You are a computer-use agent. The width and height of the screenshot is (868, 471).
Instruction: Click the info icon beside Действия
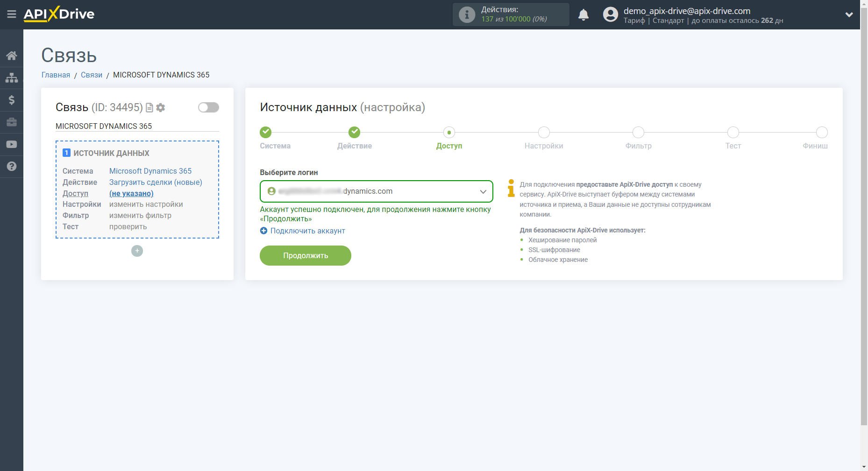click(x=467, y=14)
